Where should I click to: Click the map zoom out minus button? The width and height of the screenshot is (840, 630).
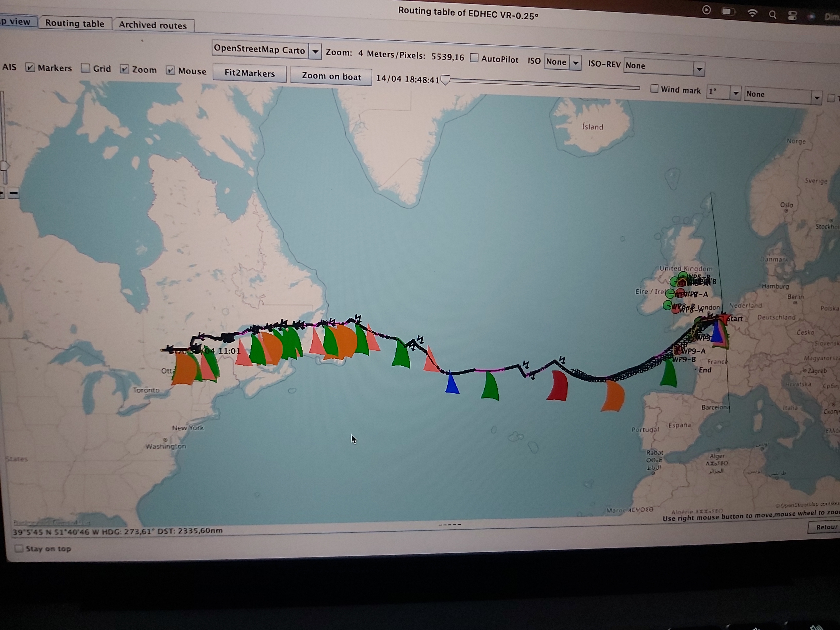coord(14,193)
